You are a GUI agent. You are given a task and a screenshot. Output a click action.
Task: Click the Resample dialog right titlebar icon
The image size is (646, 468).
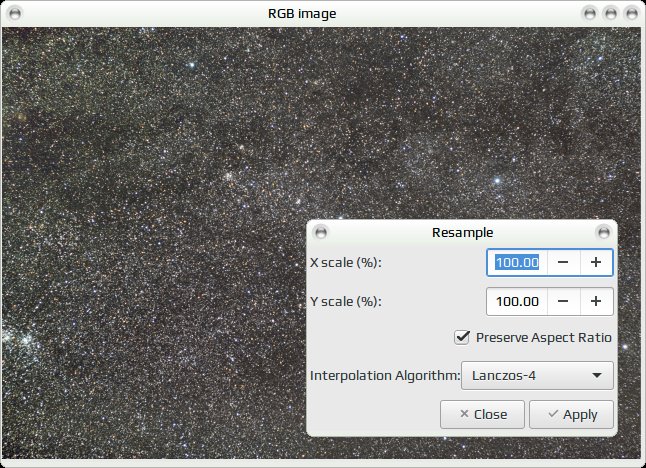[604, 232]
